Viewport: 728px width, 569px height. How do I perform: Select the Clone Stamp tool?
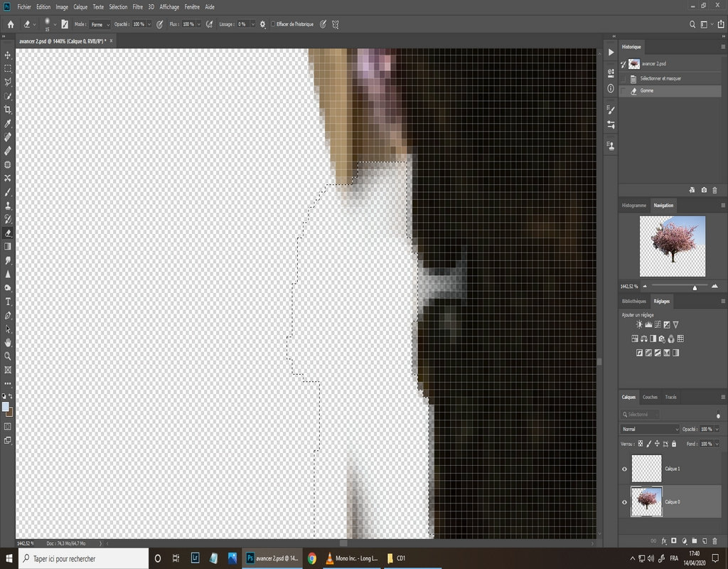[x=8, y=206]
